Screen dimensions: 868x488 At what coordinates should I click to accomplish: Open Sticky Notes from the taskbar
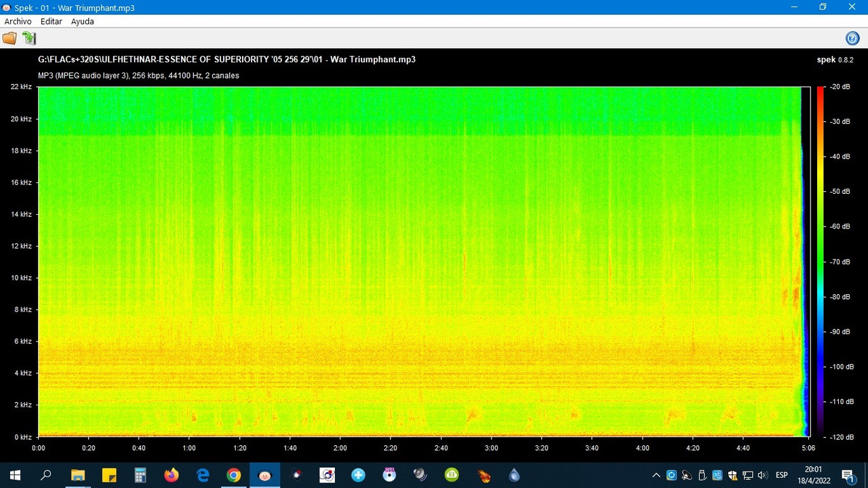(108, 475)
